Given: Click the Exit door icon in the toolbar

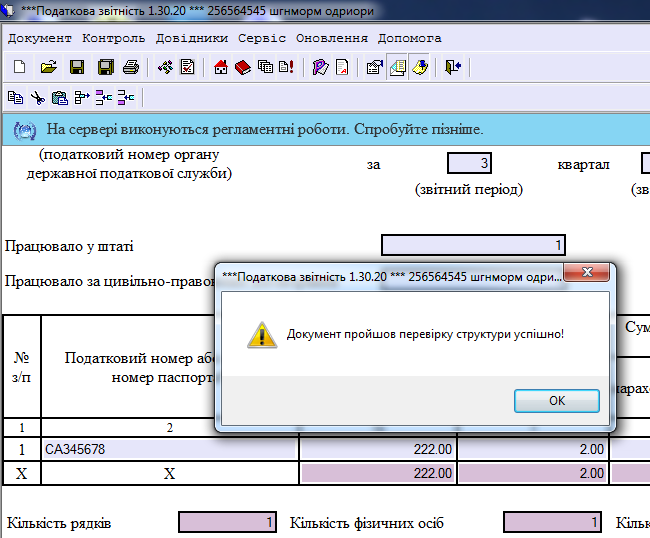Looking at the screenshot, I should pyautogui.click(x=453, y=68).
